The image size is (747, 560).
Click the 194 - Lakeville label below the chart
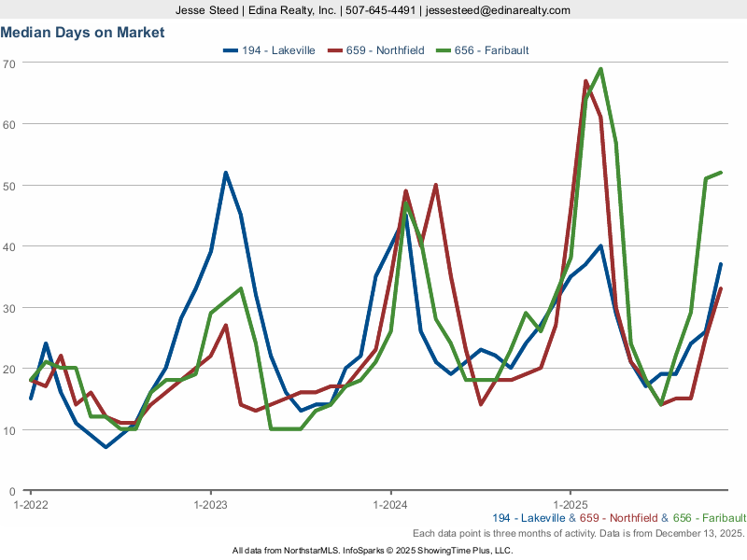528,518
